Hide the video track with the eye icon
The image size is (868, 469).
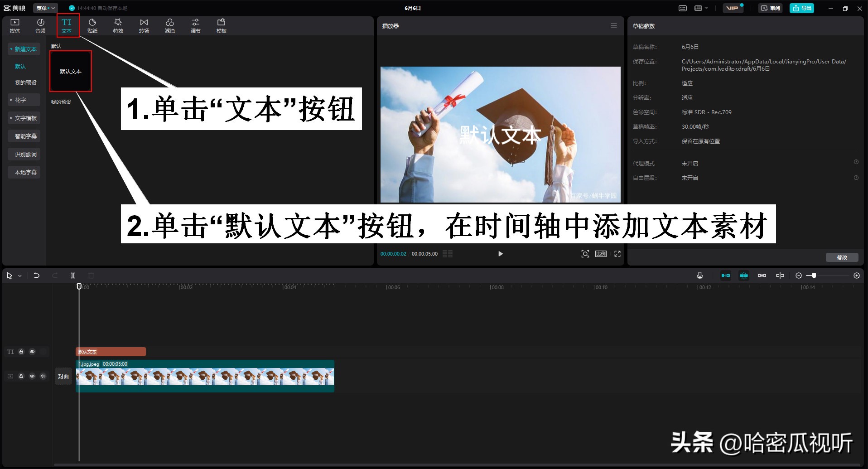tap(32, 376)
